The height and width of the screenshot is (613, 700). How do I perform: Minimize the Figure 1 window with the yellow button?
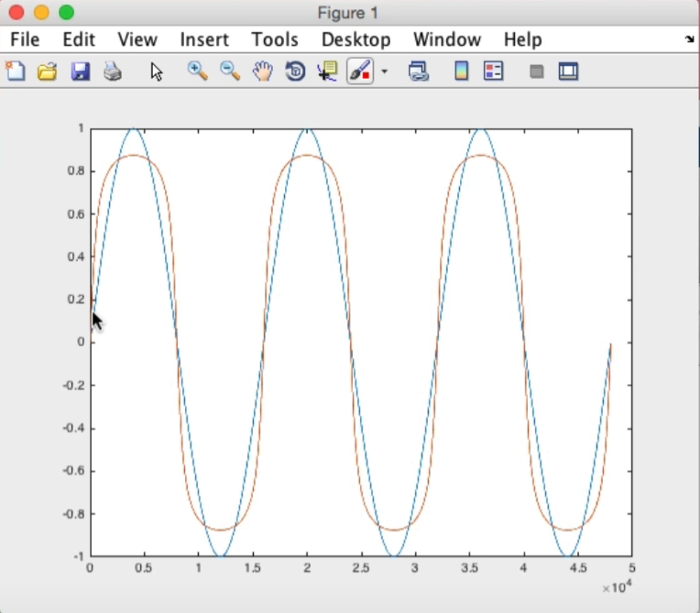click(x=41, y=12)
